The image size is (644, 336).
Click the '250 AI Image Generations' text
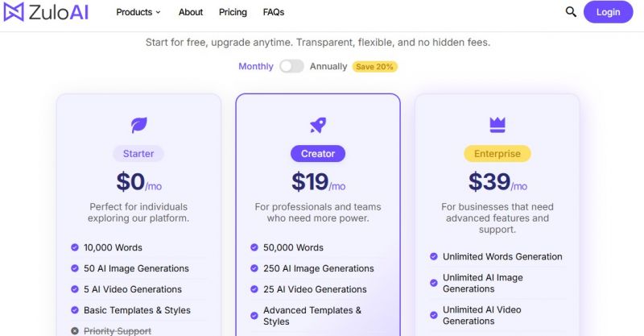click(x=319, y=268)
